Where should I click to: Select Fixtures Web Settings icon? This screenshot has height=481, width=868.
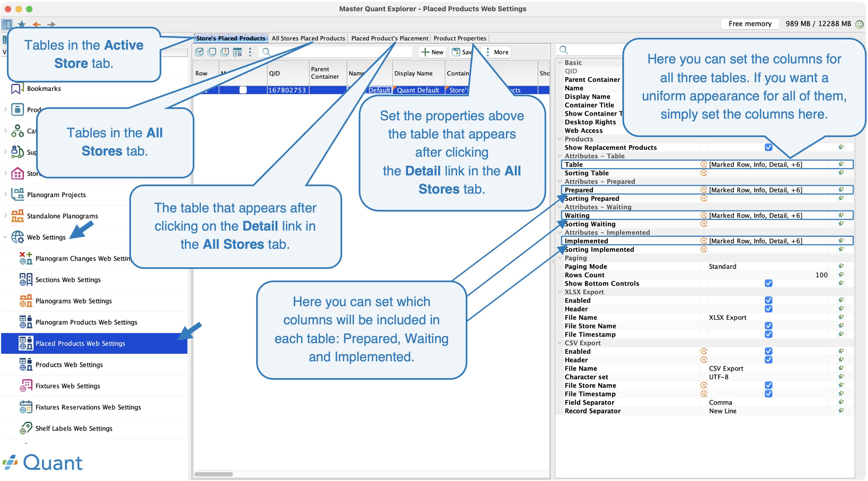coord(26,386)
